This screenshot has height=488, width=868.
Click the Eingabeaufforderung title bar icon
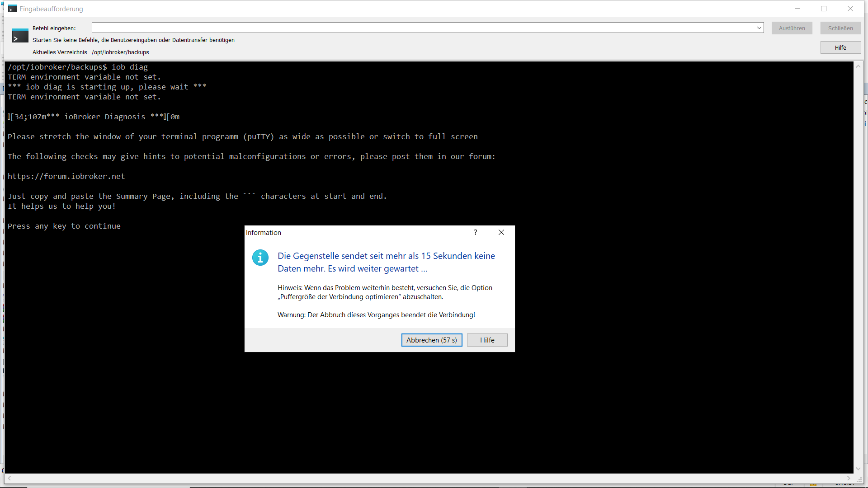click(12, 9)
